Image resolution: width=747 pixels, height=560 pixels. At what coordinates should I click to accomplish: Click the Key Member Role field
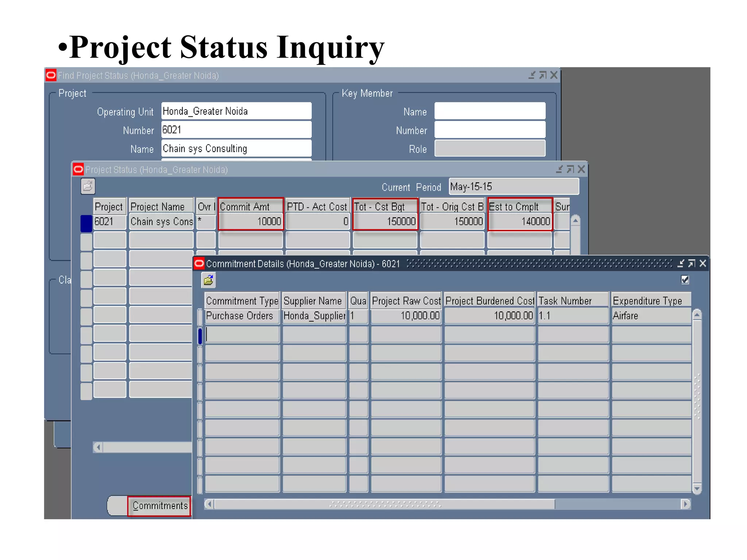tap(490, 148)
